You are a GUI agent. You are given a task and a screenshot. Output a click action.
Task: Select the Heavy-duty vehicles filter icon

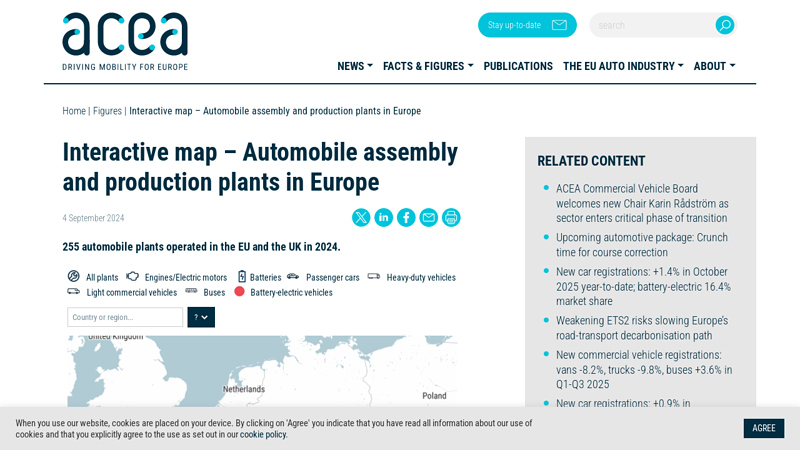point(374,277)
